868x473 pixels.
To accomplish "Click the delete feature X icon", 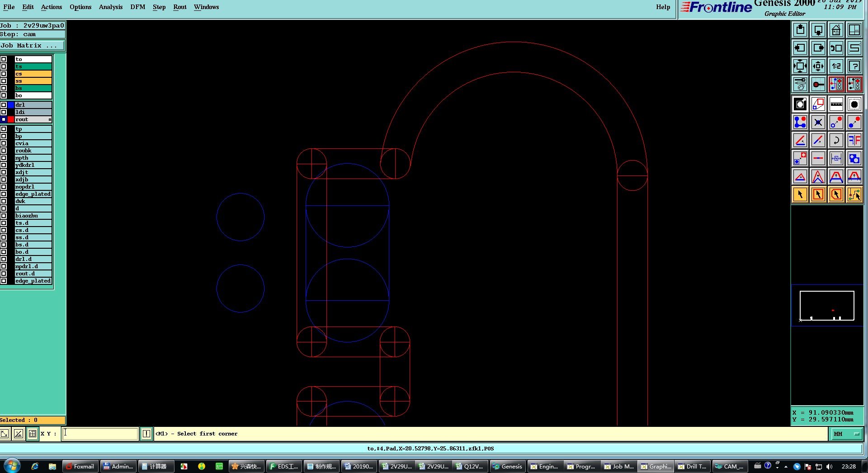I will [x=818, y=123].
